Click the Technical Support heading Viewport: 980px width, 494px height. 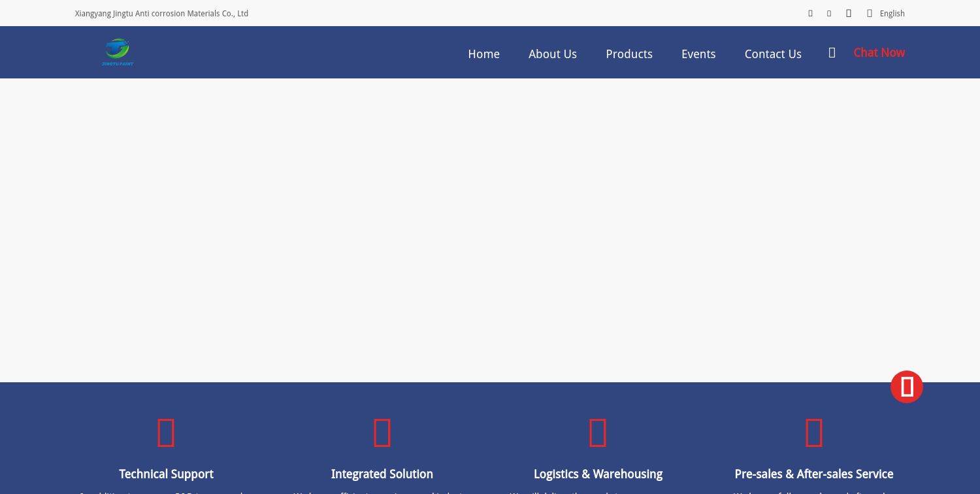166,474
